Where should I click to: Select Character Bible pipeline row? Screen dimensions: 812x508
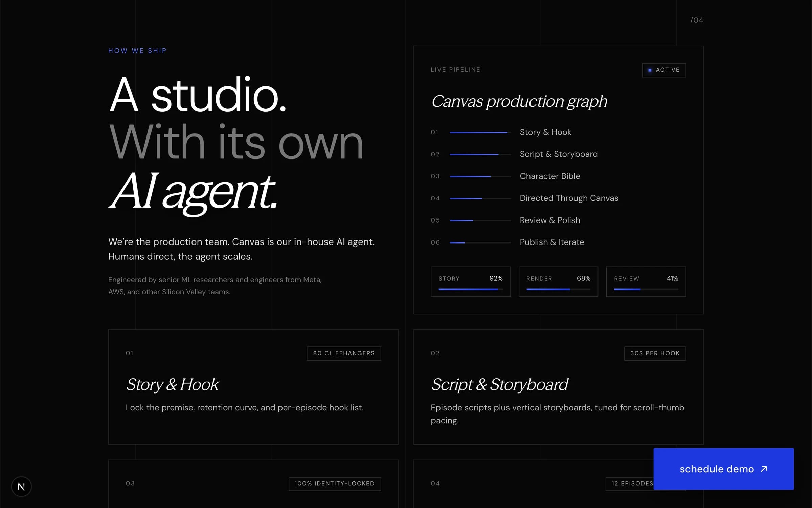pyautogui.click(x=558, y=176)
